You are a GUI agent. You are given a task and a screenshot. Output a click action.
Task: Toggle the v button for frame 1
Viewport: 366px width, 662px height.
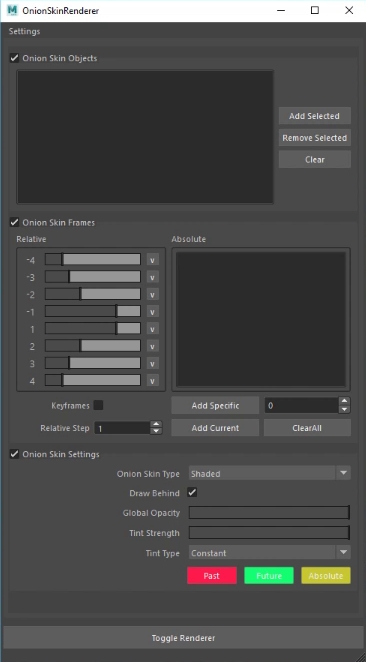[152, 328]
